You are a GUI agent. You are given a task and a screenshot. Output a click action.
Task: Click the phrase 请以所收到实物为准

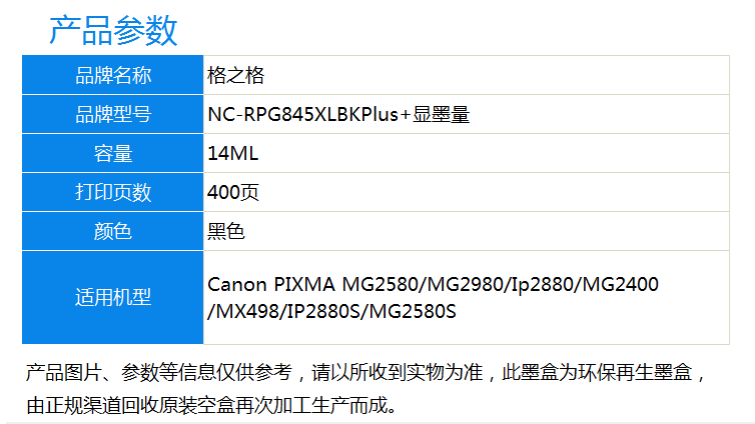click(397, 372)
